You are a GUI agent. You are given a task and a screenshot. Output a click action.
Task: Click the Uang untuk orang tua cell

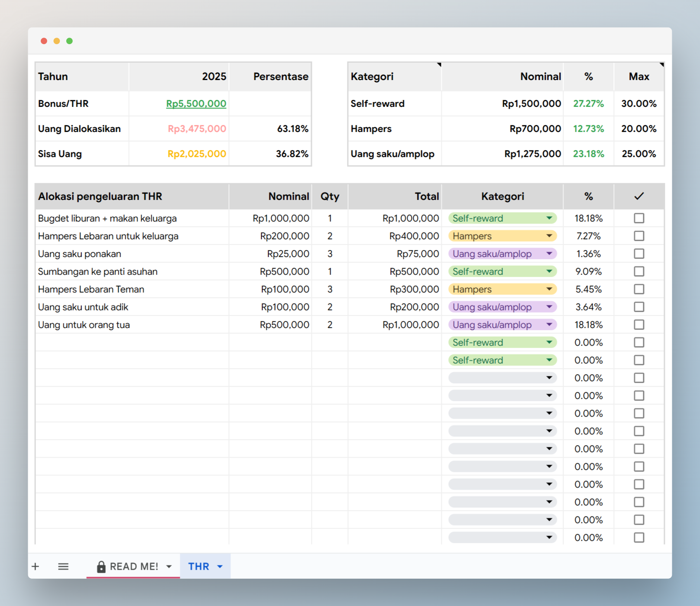tap(132, 325)
